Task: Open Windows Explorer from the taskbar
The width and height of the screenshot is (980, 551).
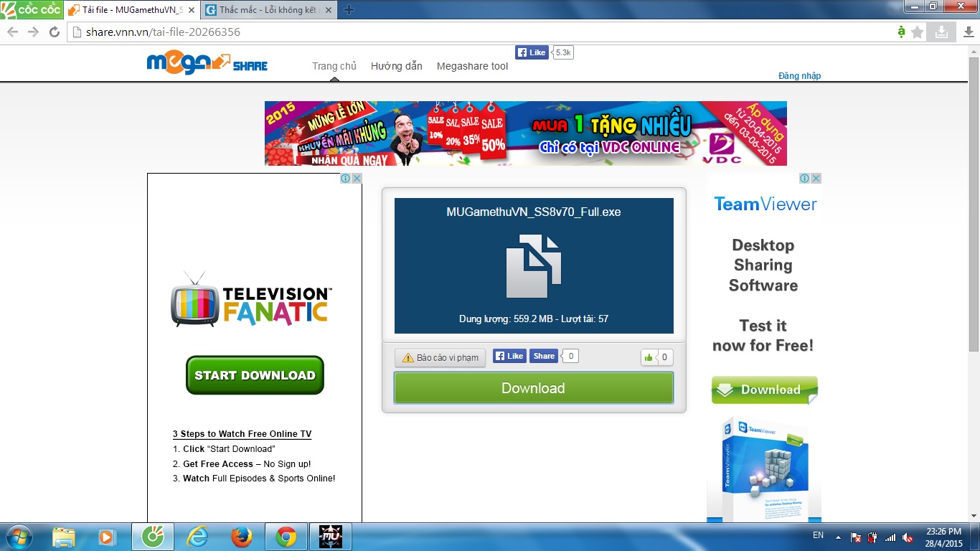Action: [x=64, y=537]
